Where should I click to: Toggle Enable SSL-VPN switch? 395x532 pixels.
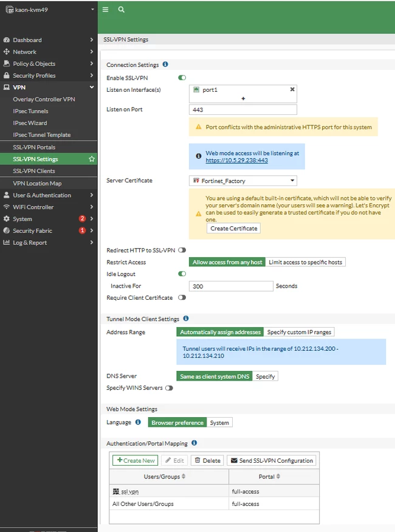coord(182,78)
